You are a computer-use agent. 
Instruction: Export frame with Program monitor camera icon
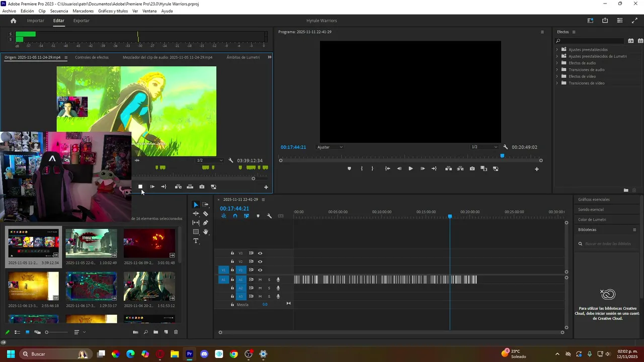(x=472, y=169)
